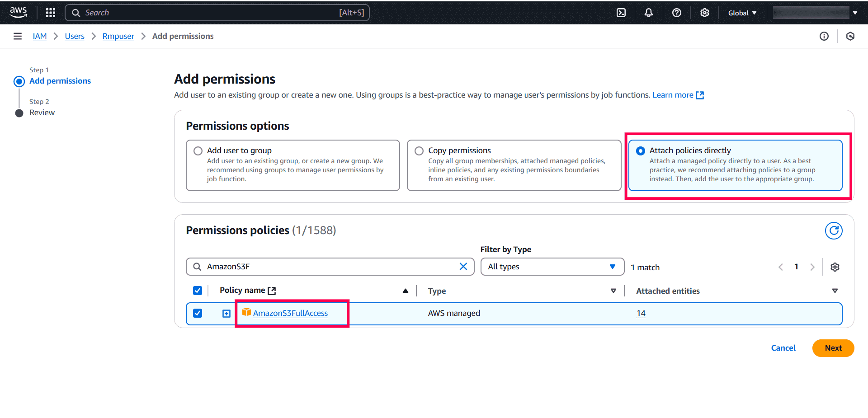Go to Users in the breadcrumb

[x=75, y=36]
